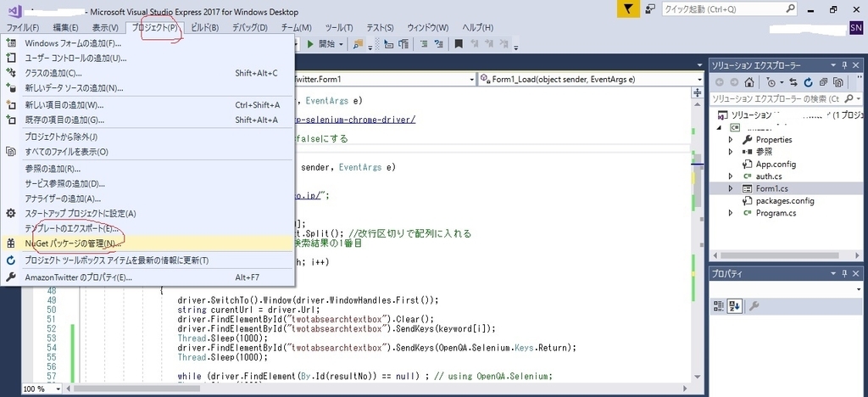Expand the 参照 references node

731,152
